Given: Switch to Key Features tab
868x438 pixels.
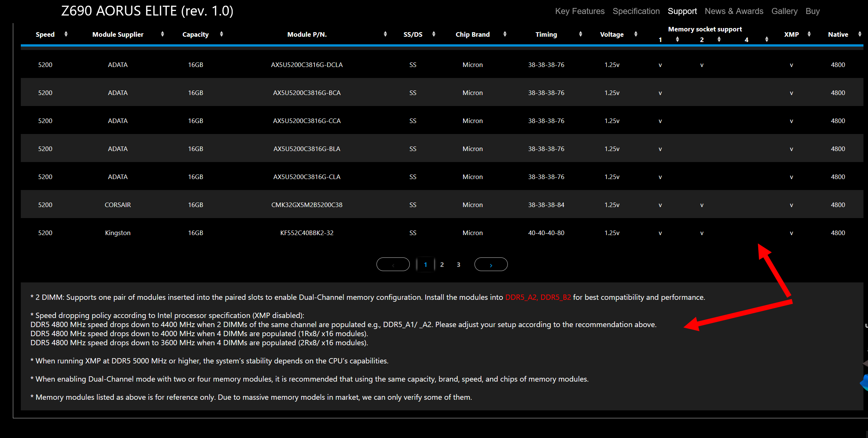Looking at the screenshot, I should [x=580, y=11].
